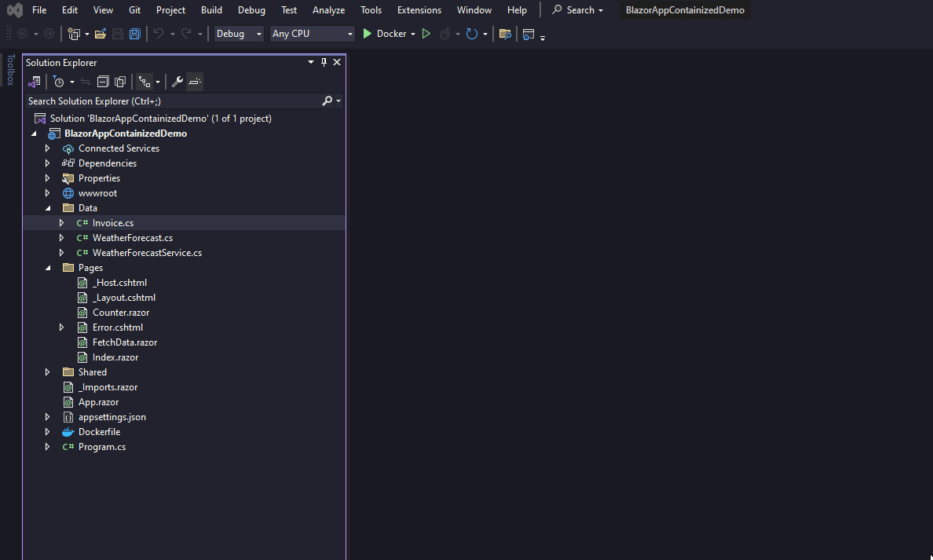The height and width of the screenshot is (560, 933).
Task: Collapse the Pages folder
Action: (48, 268)
